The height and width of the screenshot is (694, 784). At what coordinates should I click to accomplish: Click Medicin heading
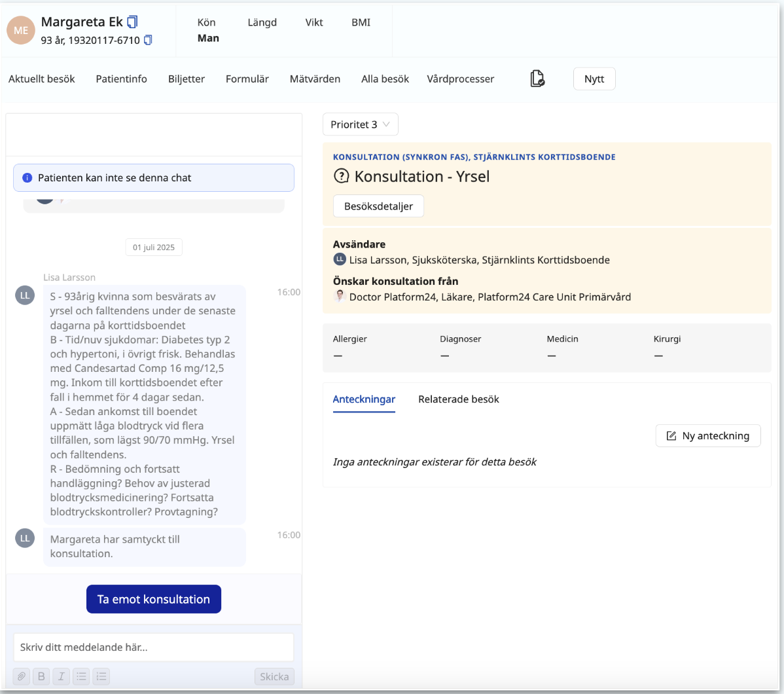pos(563,338)
